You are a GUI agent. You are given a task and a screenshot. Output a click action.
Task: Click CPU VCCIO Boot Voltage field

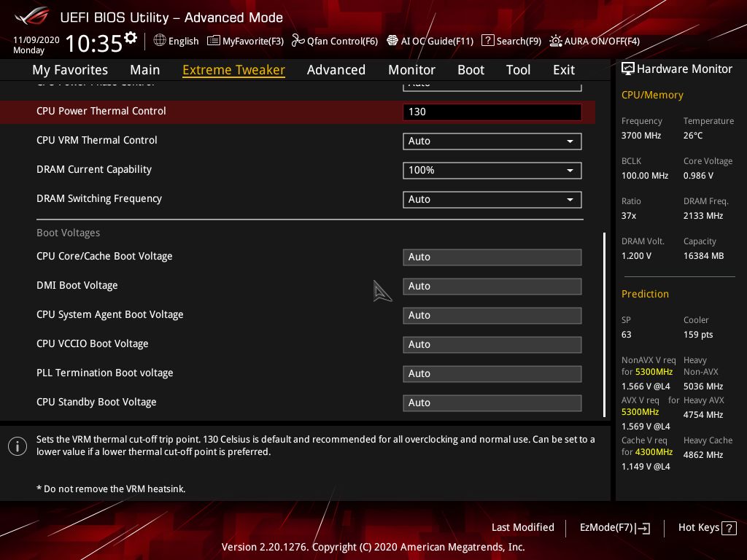[492, 345]
